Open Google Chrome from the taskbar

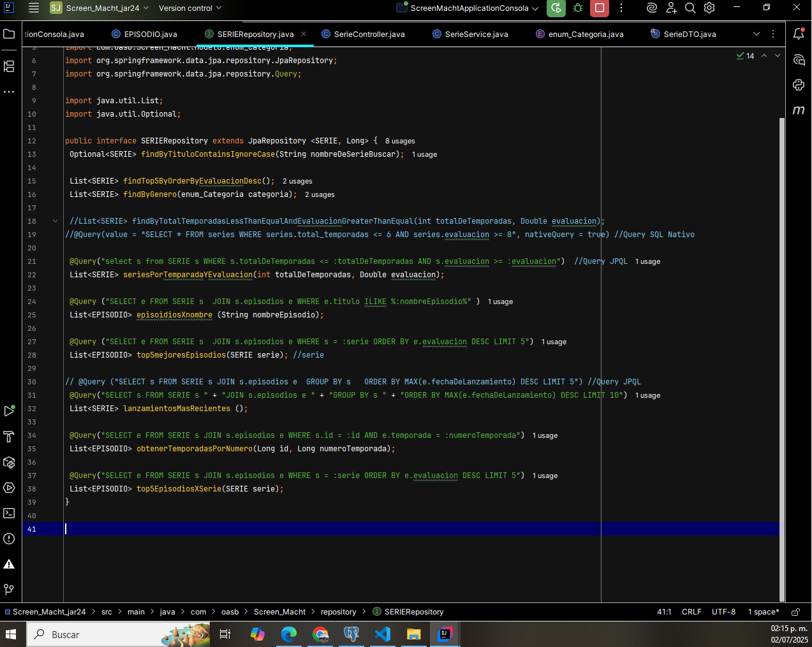[320, 634]
